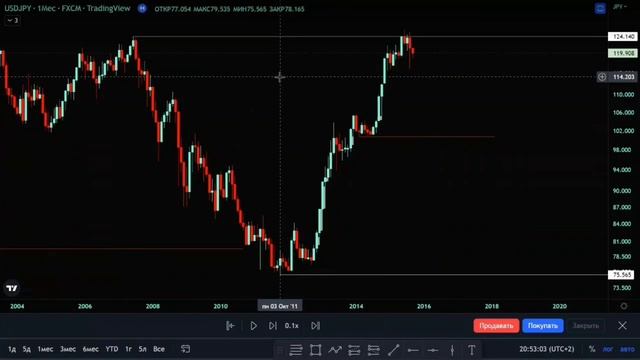Show Все full history range
This screenshot has width=640, height=360.
pos(159,349)
